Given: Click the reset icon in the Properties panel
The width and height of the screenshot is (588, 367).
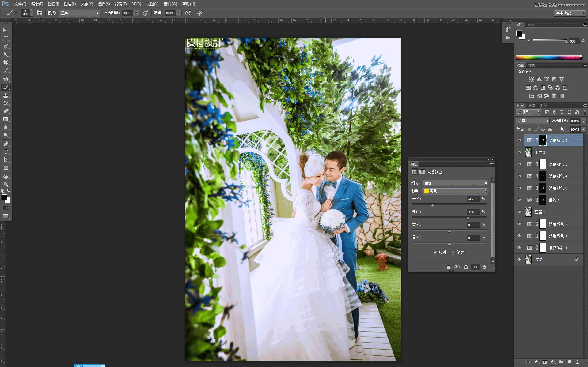Looking at the screenshot, I should pyautogui.click(x=466, y=267).
